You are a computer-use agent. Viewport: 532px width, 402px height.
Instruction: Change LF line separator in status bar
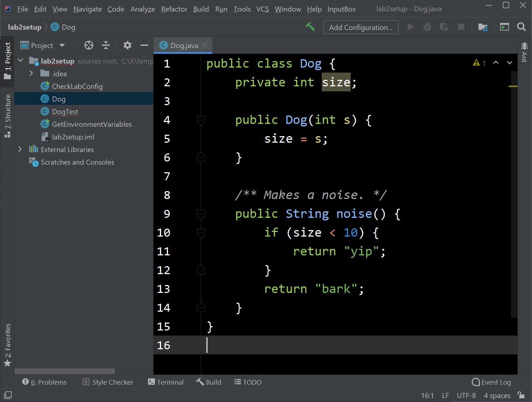click(445, 395)
